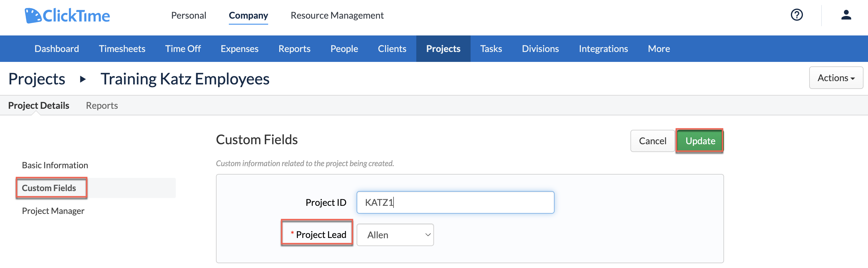Image resolution: width=868 pixels, height=268 pixels.
Task: Click the Cancel button
Action: tap(652, 141)
